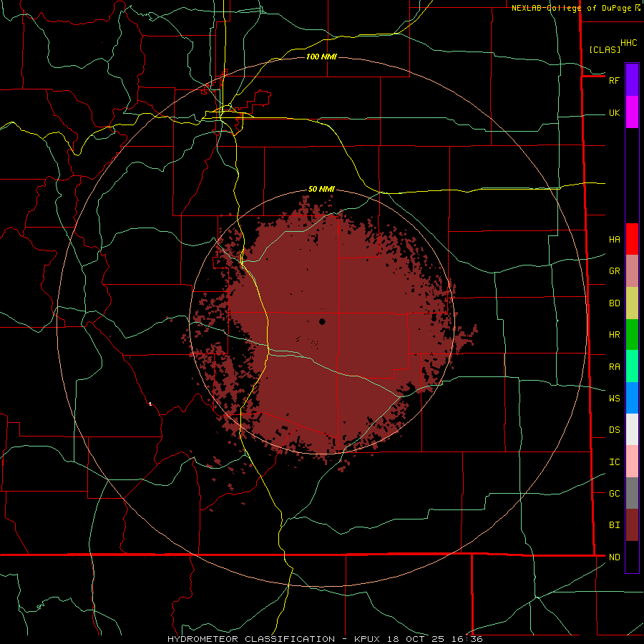Click the WS legend label
Screen dimensions: 644x644
pyautogui.click(x=614, y=399)
